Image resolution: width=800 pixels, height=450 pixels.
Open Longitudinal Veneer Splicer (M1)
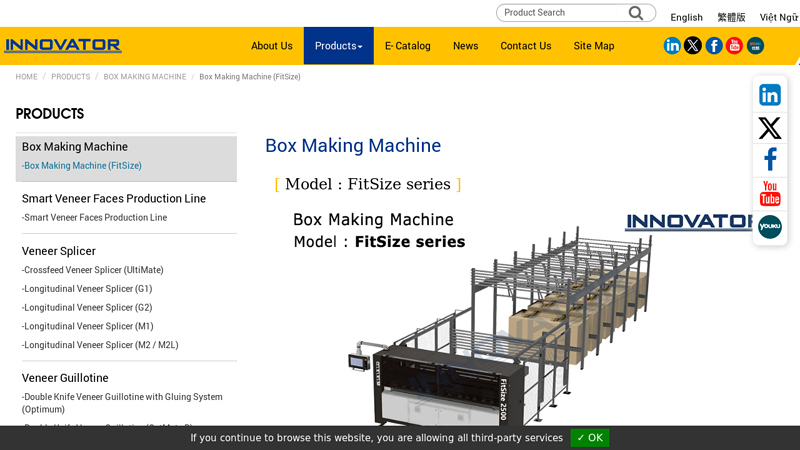click(x=87, y=326)
